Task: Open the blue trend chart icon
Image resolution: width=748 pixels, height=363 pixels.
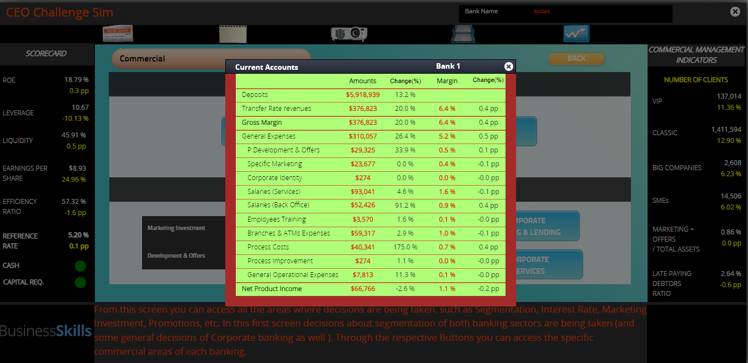Action: (576, 34)
